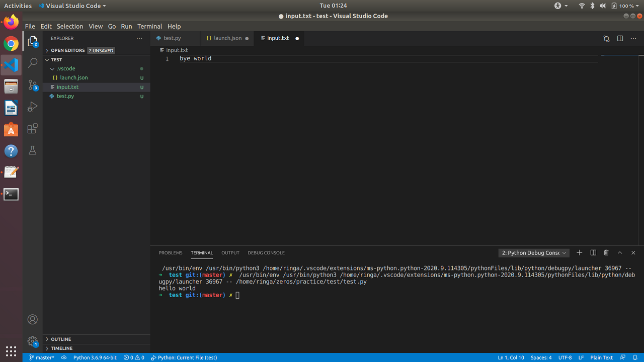Open test.py in the file tree
This screenshot has width=644, height=362.
coord(97,96)
